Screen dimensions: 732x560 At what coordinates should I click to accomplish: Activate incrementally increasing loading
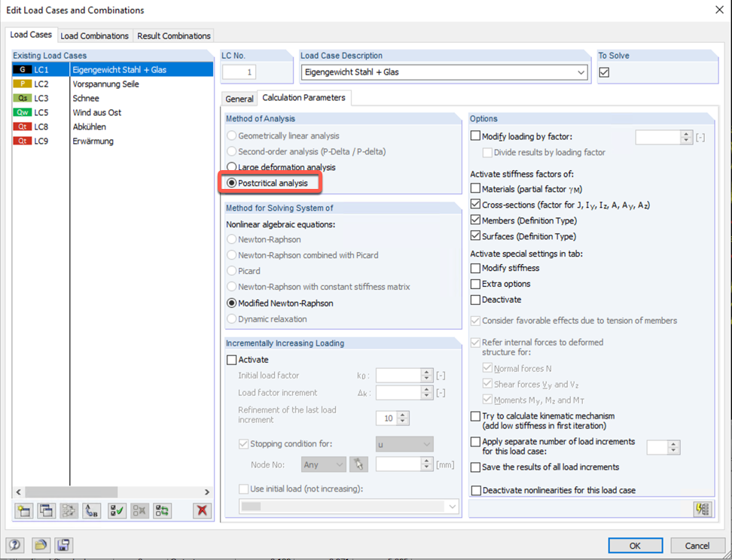tap(231, 360)
